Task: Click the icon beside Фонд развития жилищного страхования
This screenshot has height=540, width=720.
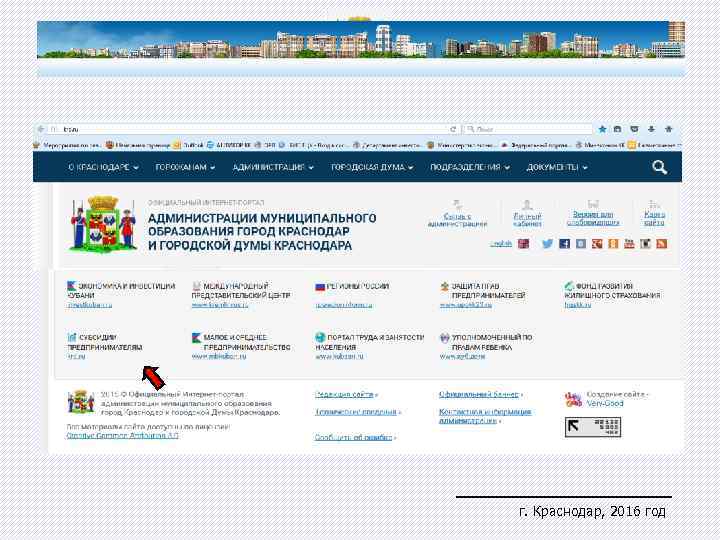Action: click(569, 286)
